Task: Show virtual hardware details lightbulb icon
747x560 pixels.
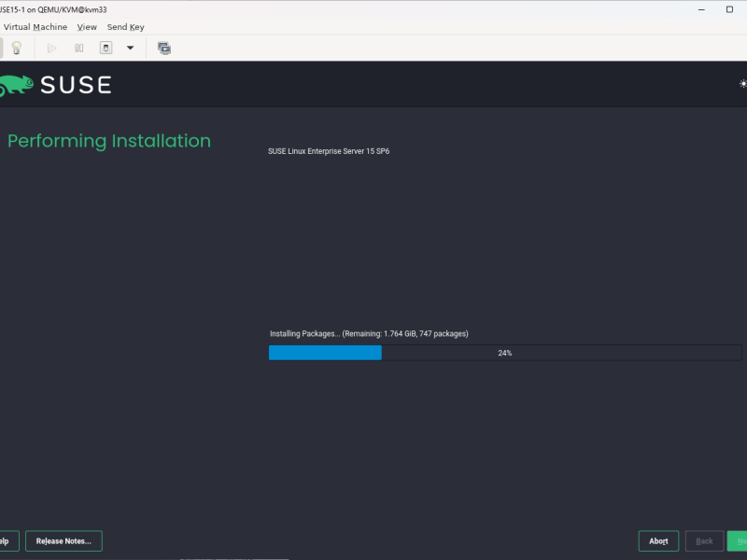Action: coord(16,48)
